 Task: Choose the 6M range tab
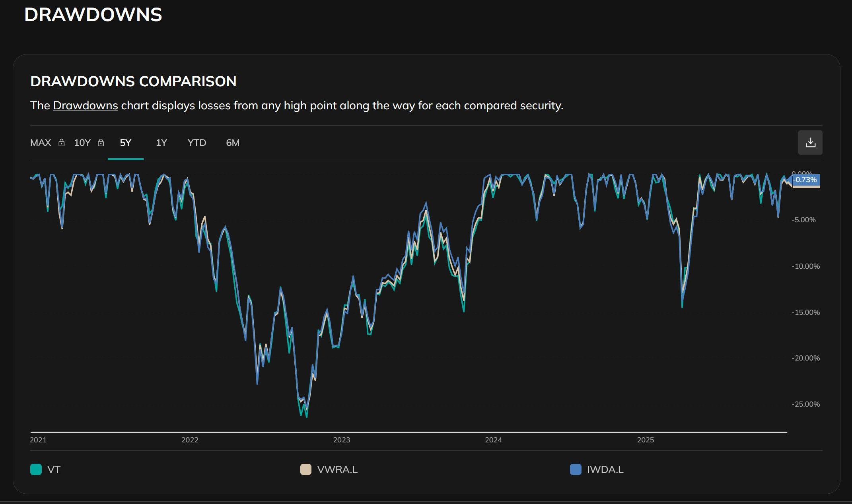(233, 143)
